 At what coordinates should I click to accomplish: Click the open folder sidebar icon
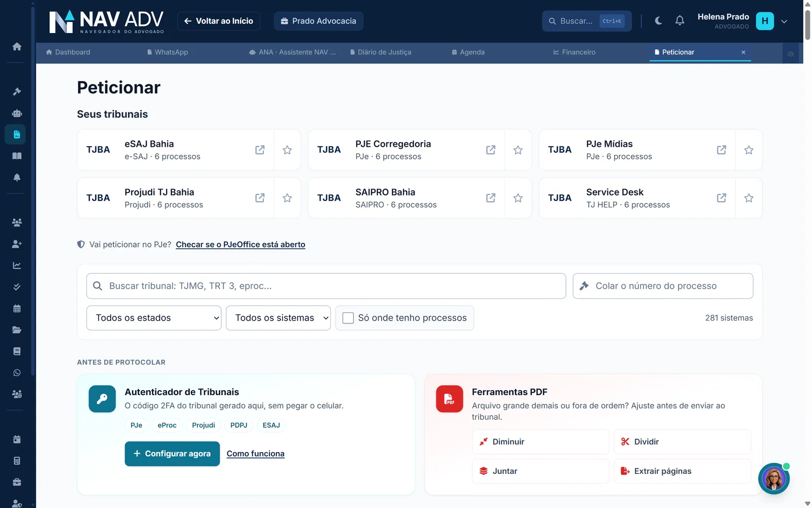click(x=17, y=330)
